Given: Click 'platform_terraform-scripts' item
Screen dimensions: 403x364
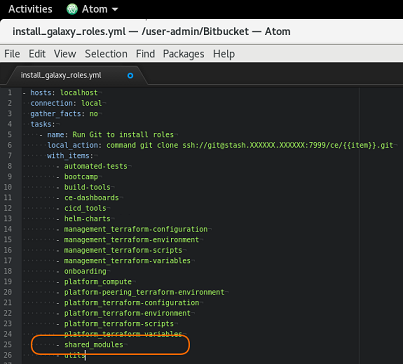Looking at the screenshot, I should pyautogui.click(x=119, y=324).
